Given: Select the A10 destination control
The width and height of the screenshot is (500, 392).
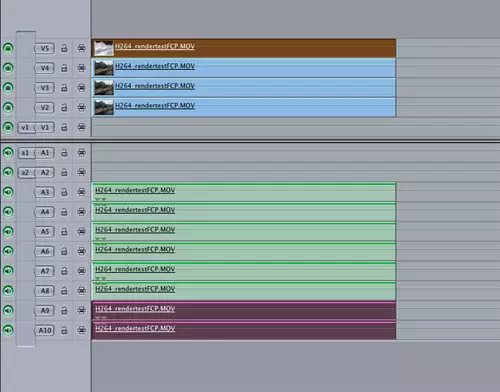Looking at the screenshot, I should point(44,330).
